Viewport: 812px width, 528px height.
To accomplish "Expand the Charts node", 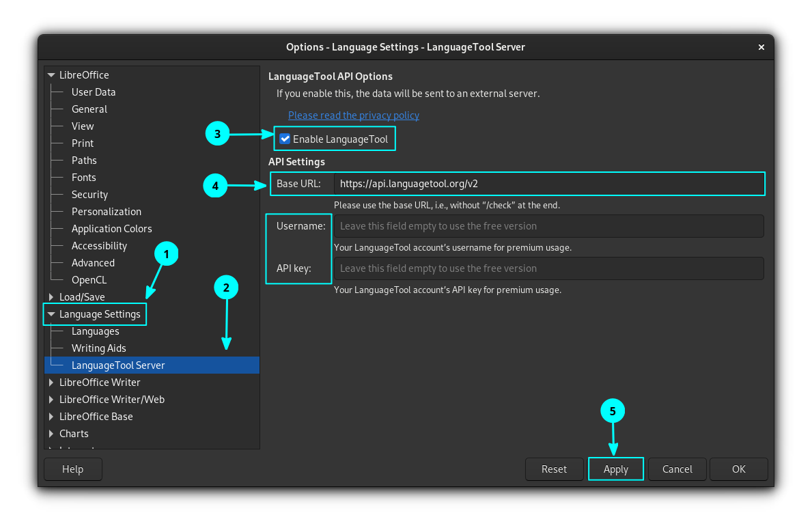I will pyautogui.click(x=51, y=434).
